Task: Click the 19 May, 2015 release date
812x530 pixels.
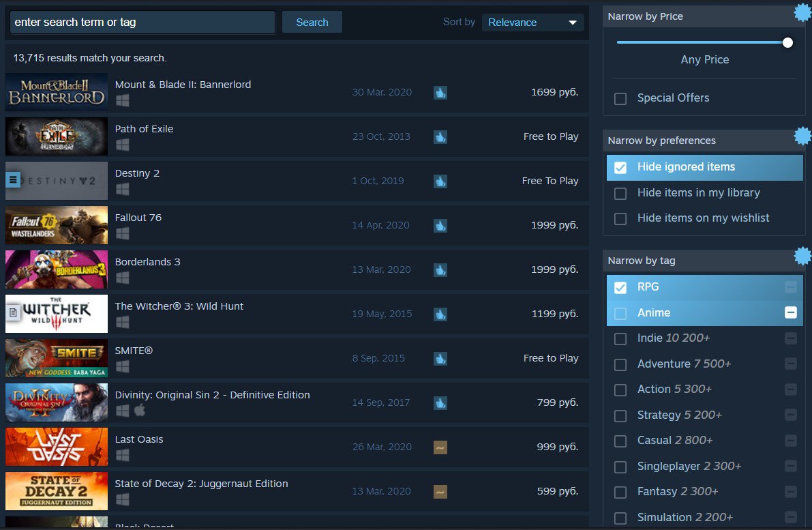Action: pos(382,314)
